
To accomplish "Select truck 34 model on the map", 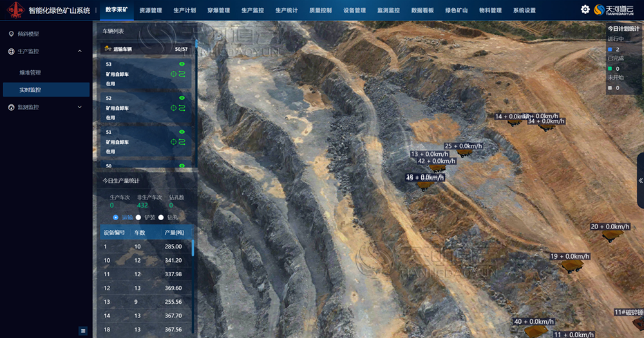I will [547, 127].
